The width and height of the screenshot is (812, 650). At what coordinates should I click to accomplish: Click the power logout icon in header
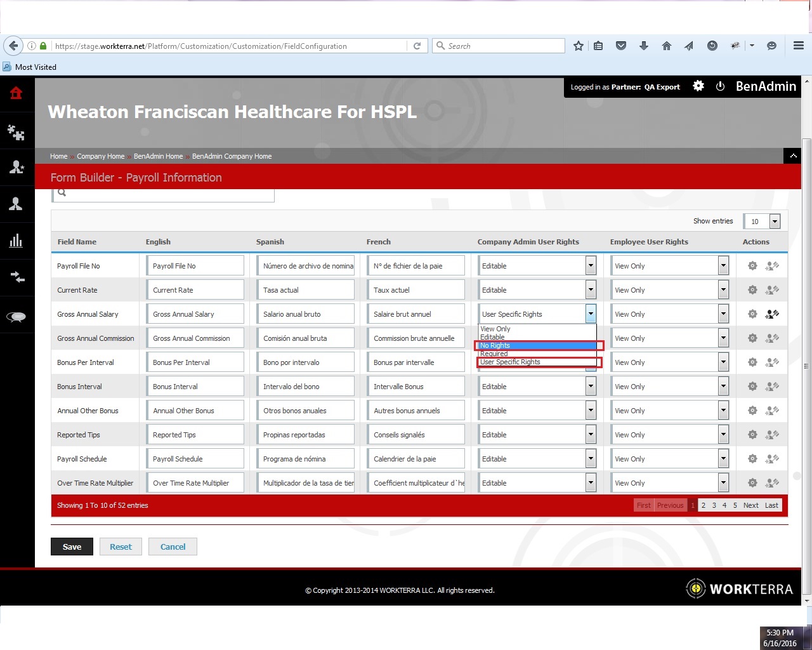pos(720,86)
